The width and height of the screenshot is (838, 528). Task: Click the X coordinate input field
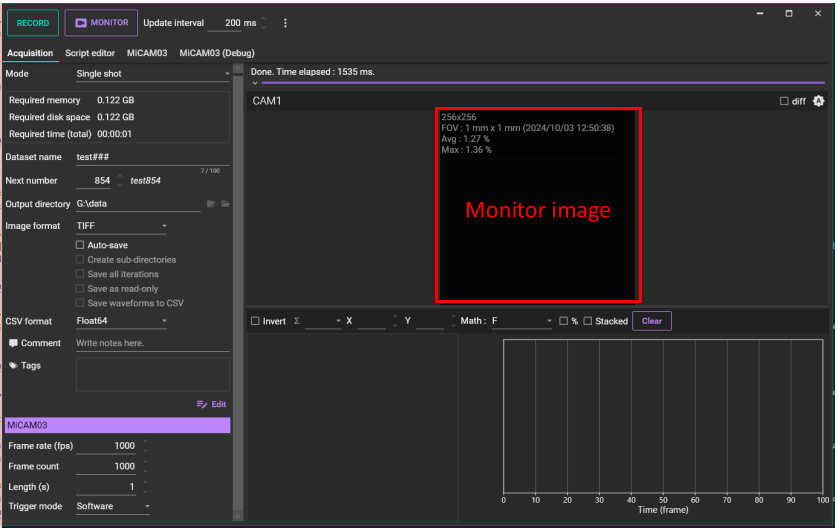pyautogui.click(x=371, y=321)
